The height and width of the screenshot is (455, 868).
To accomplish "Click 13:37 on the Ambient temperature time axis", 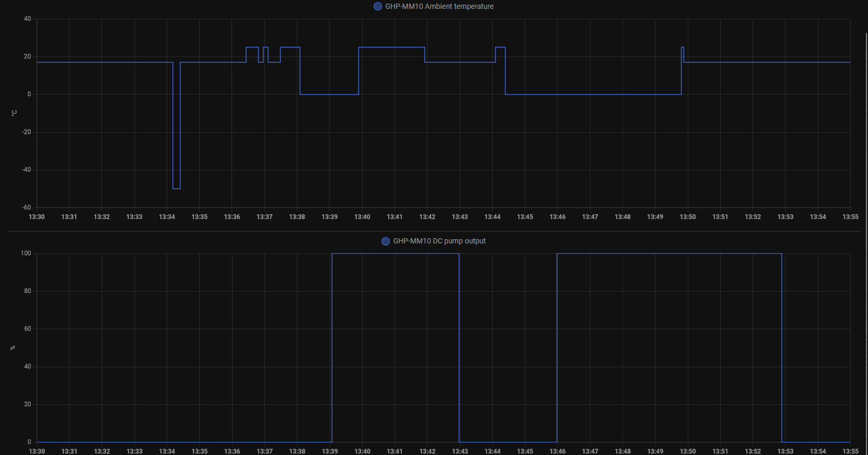I will [264, 217].
